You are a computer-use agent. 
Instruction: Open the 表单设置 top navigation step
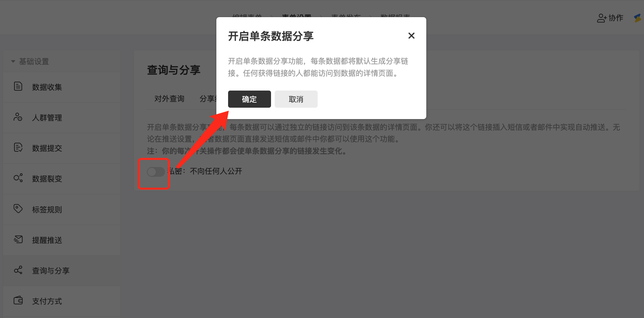click(x=297, y=15)
